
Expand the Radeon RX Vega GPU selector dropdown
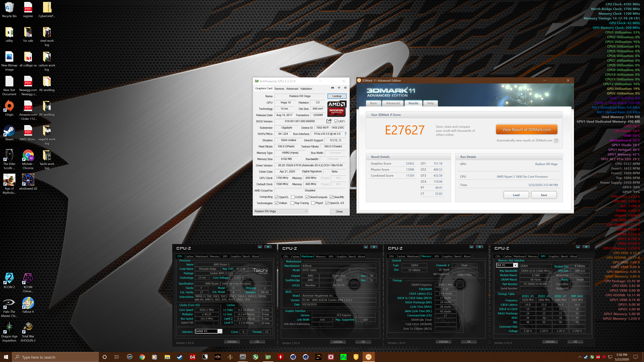[281, 211]
